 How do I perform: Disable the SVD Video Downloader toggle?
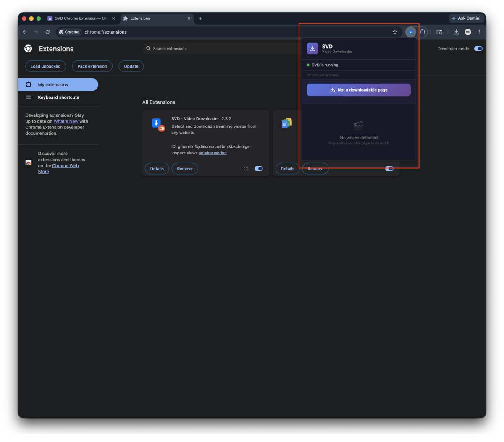[x=259, y=169]
